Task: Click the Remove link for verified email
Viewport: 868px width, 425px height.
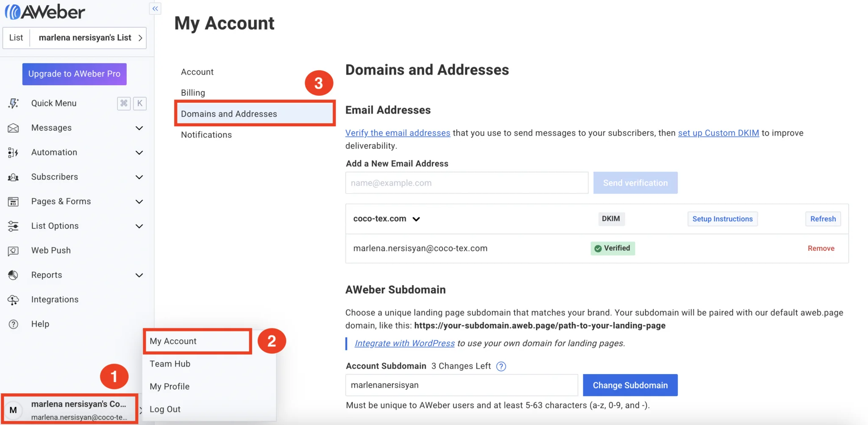Action: (821, 248)
